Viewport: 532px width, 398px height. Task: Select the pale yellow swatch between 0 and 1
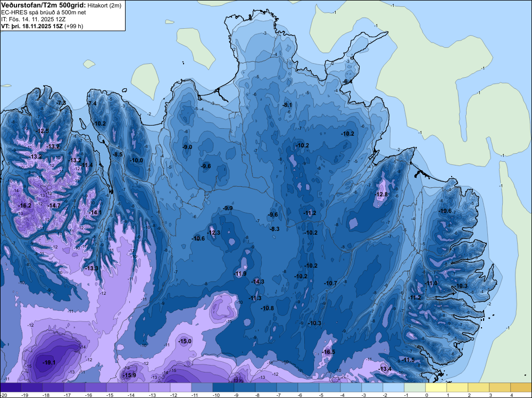pyautogui.click(x=436, y=387)
